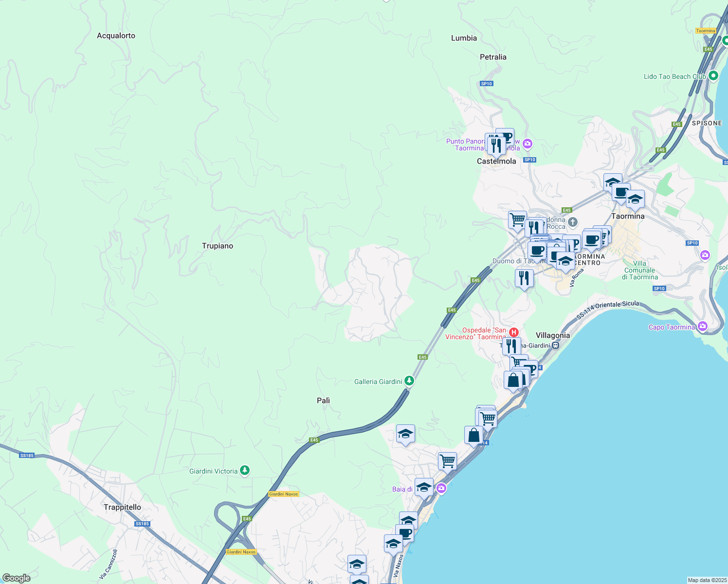
Task: Click the Taormina-Giardini train station icon
Action: (x=556, y=346)
